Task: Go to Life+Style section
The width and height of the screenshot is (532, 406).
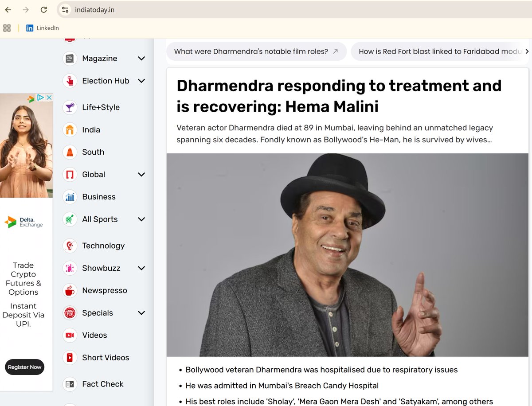Action: (101, 107)
